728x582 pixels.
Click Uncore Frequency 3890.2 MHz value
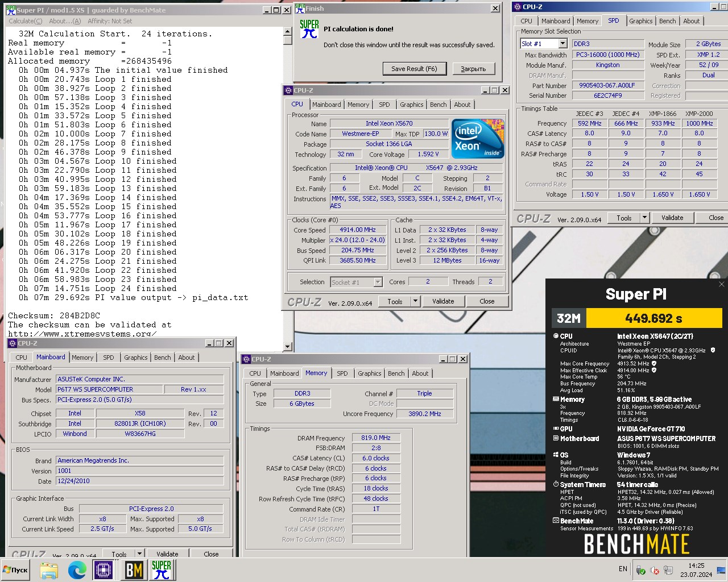[425, 414]
